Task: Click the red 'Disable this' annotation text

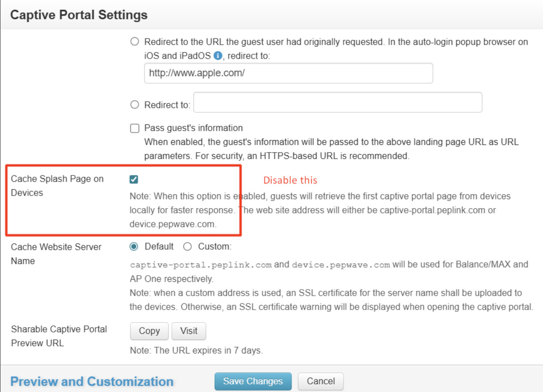Action: pyautogui.click(x=290, y=180)
